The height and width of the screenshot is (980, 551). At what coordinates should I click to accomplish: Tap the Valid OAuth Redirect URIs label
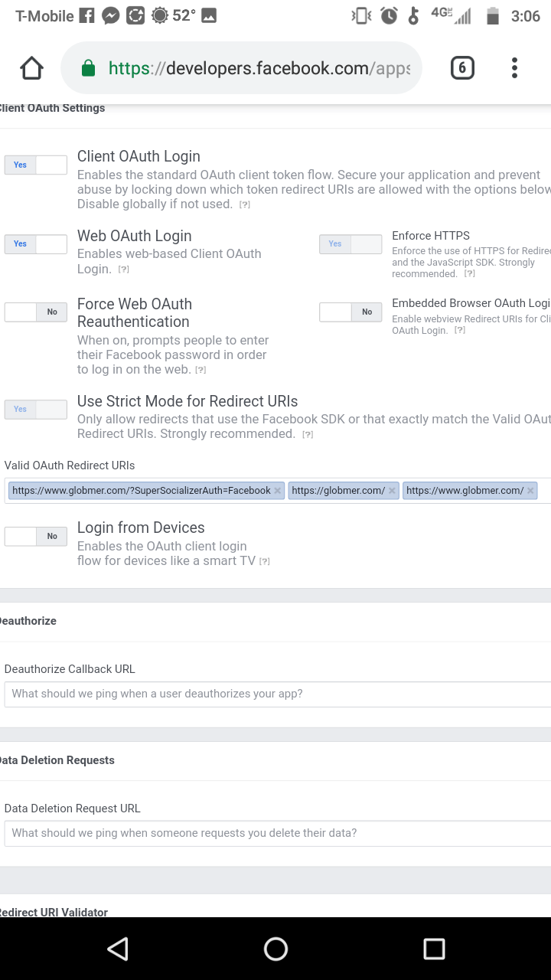click(x=70, y=465)
